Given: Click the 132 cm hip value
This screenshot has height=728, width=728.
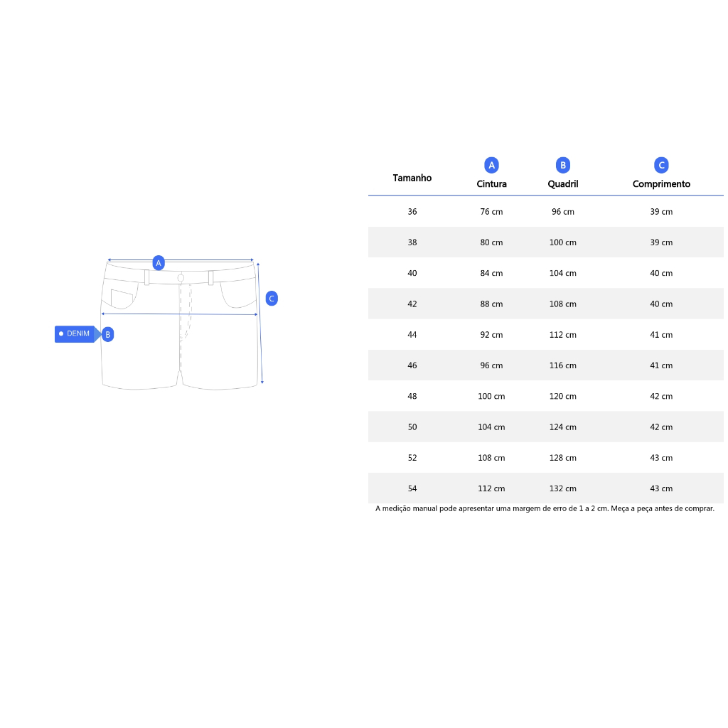Looking at the screenshot, I should click(562, 488).
